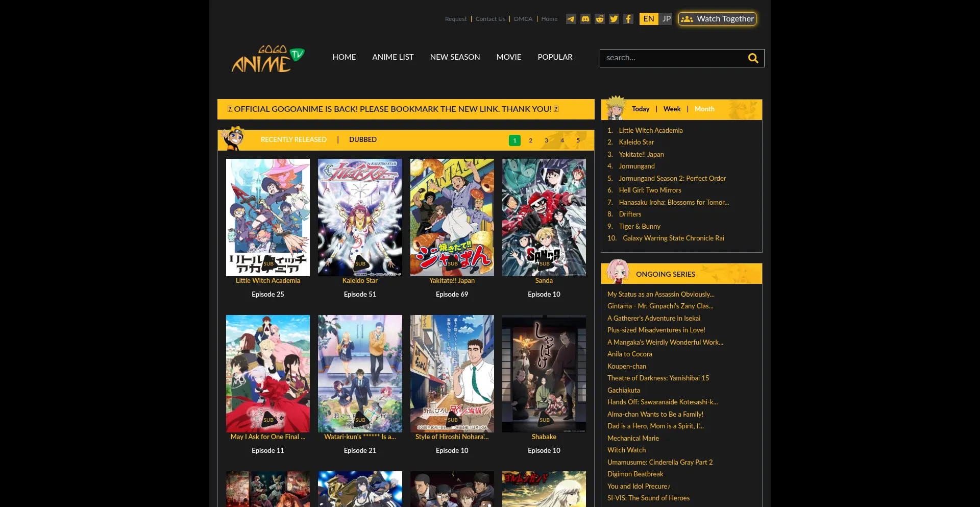Open Mechanical Marie ongoing series
The width and height of the screenshot is (980, 507).
pos(633,439)
